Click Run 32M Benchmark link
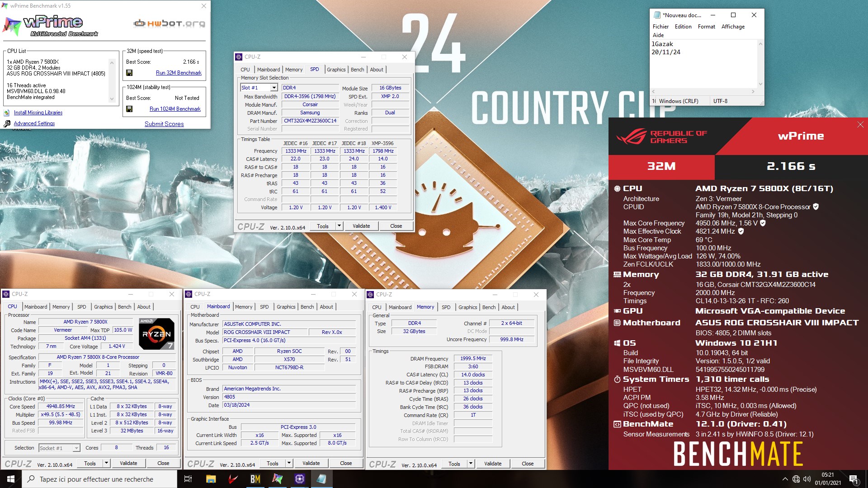 point(179,73)
